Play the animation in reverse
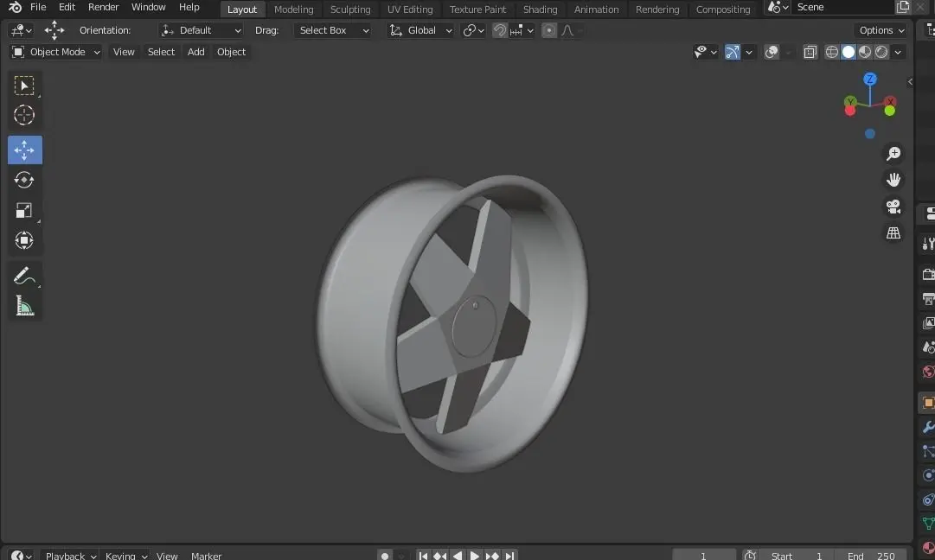 click(x=458, y=555)
